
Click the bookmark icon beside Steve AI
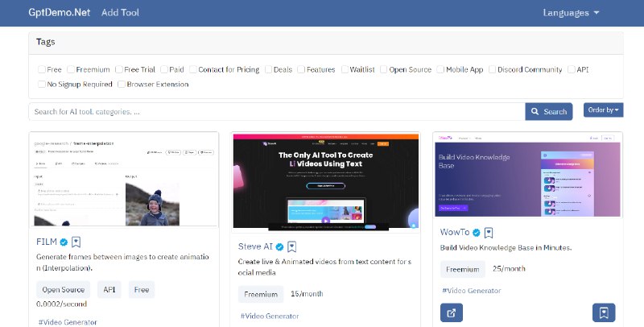click(292, 247)
